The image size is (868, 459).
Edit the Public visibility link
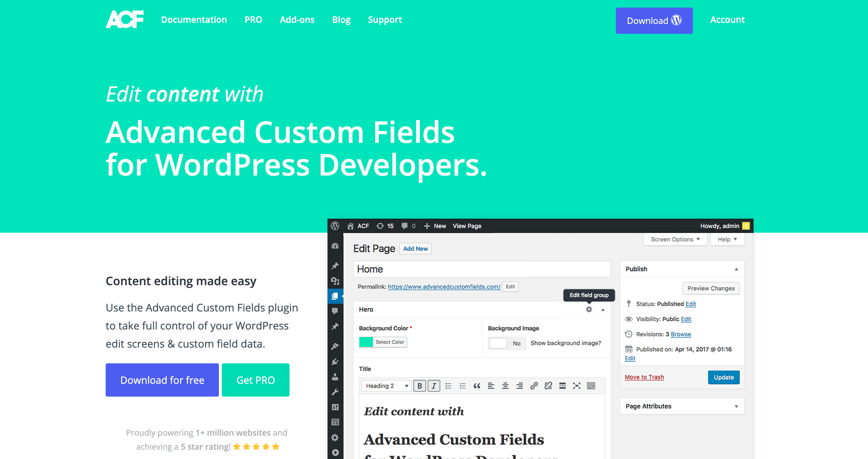tap(686, 319)
